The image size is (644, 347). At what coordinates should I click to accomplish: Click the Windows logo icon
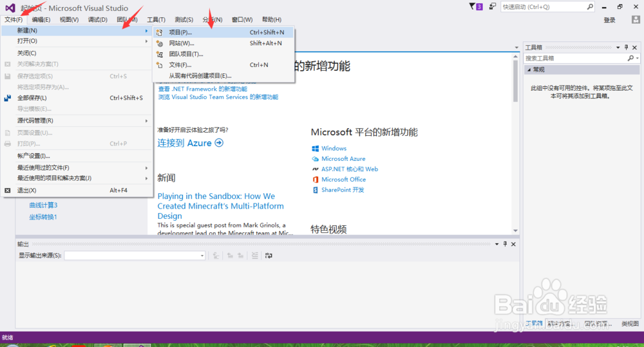pyautogui.click(x=315, y=148)
